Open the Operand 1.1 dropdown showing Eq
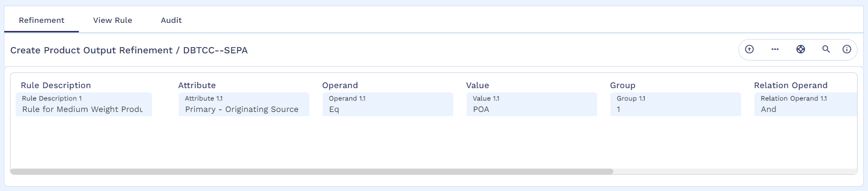868x191 pixels. [x=388, y=104]
